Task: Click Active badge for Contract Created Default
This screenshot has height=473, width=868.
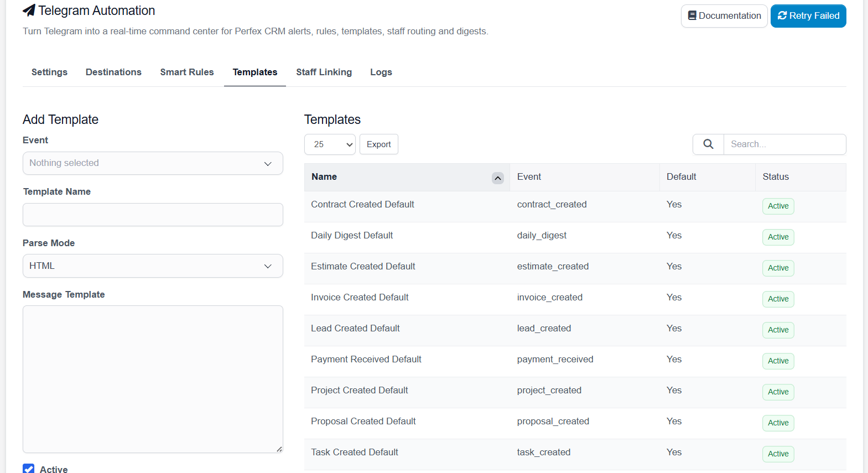Action: click(778, 206)
